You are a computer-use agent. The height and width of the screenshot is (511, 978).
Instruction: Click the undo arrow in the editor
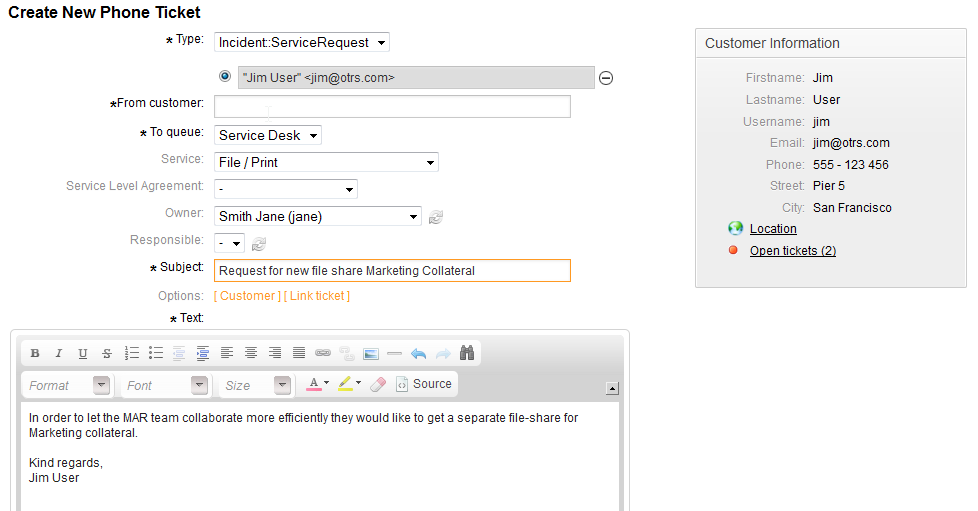point(418,353)
